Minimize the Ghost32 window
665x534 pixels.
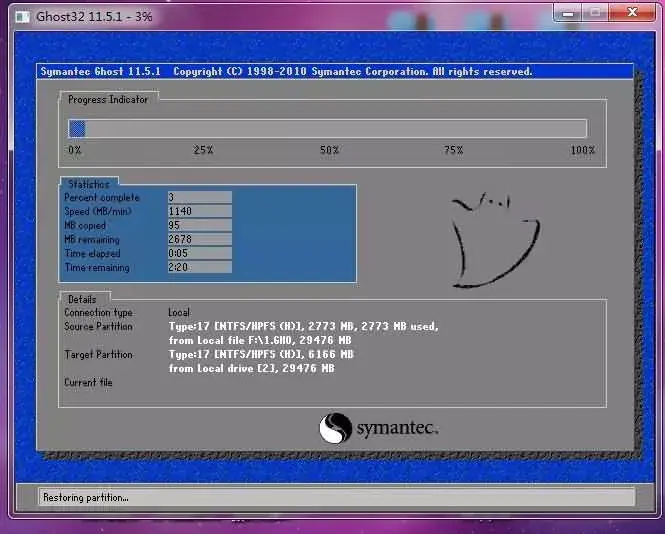(568, 13)
